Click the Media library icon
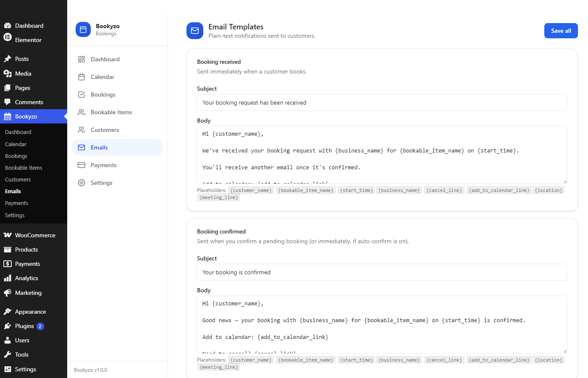 click(x=8, y=73)
